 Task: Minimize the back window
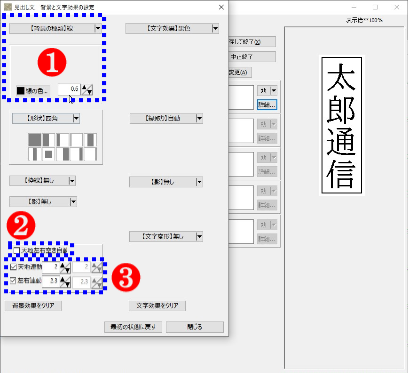coord(354,7)
